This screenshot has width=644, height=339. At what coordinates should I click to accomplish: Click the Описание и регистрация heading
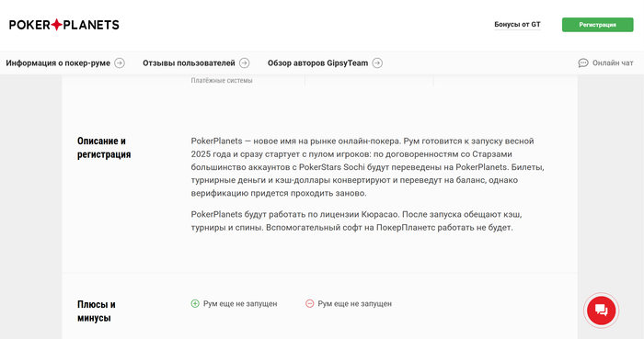[104, 148]
